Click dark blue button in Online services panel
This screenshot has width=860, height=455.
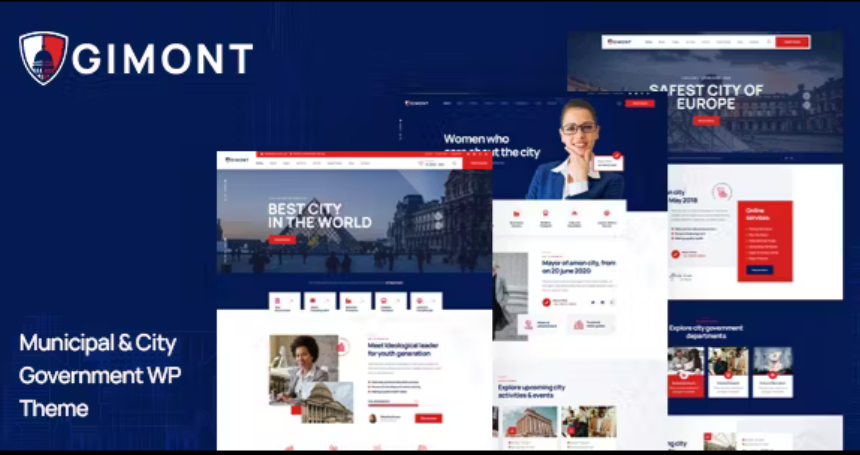point(760,270)
